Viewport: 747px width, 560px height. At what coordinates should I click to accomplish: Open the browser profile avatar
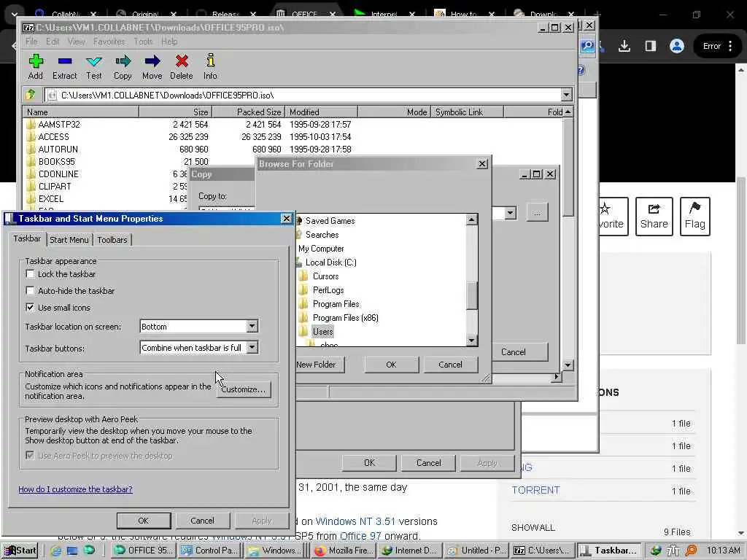point(676,46)
